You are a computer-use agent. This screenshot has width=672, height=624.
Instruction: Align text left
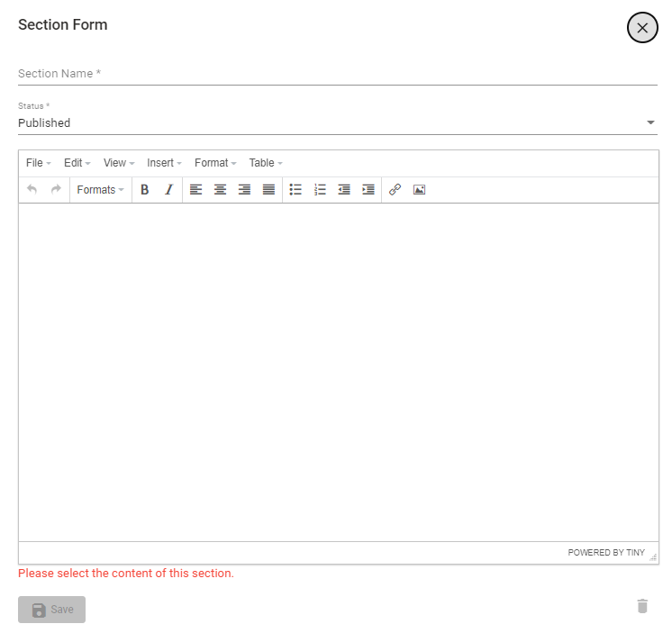coord(195,190)
